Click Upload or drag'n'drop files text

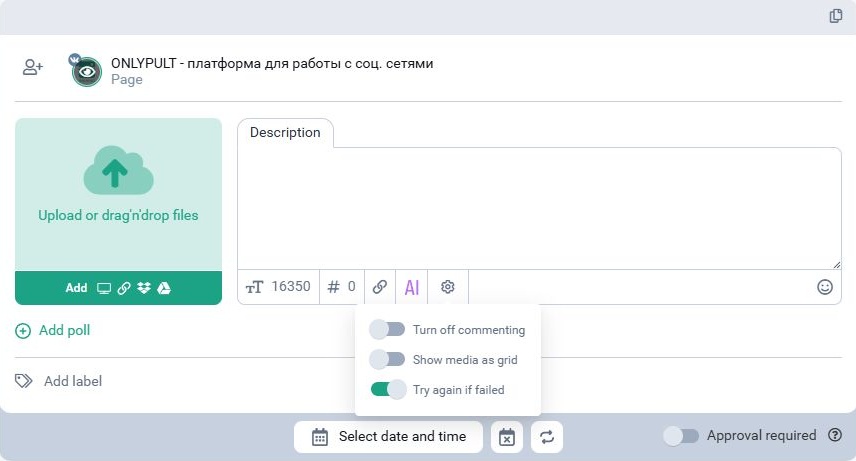coord(118,215)
